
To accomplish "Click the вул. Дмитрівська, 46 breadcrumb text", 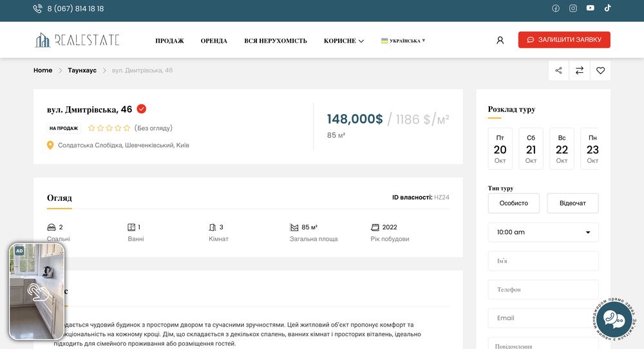I will click(x=142, y=70).
